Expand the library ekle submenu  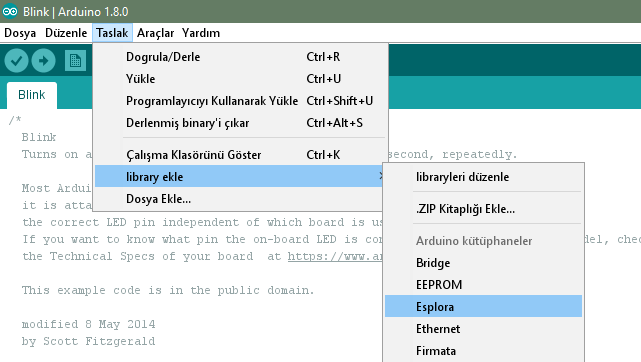(x=240, y=177)
